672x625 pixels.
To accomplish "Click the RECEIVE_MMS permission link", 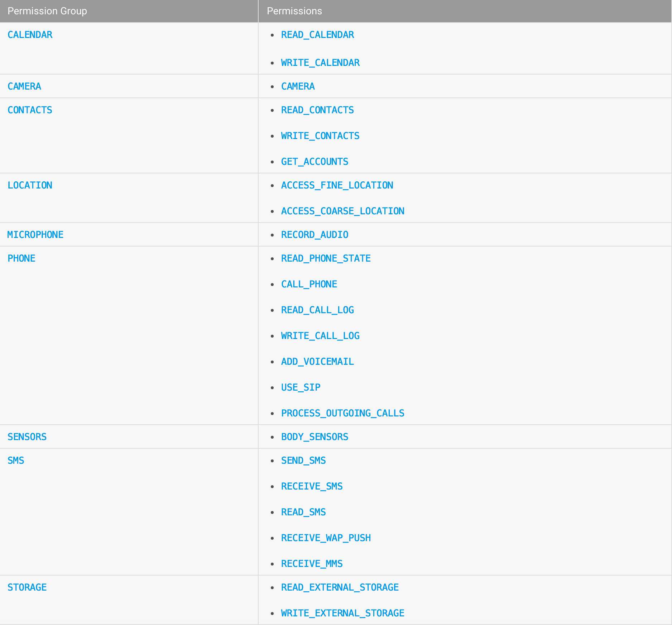I will [x=312, y=564].
